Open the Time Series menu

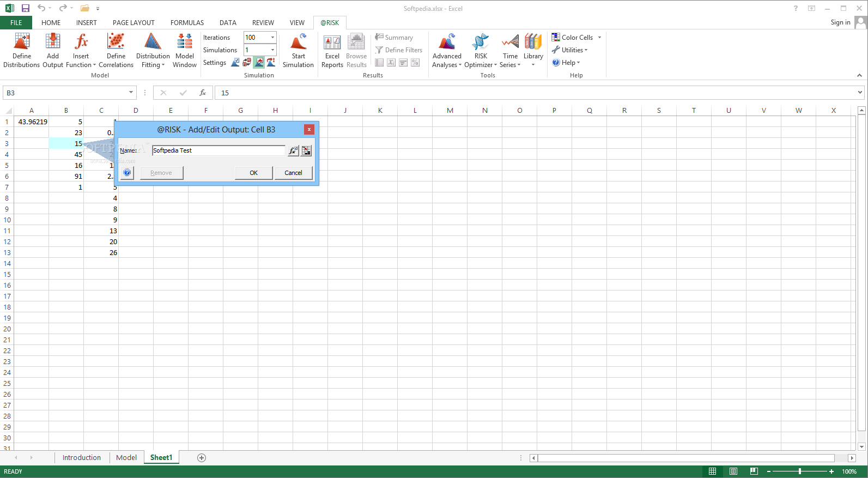pyautogui.click(x=510, y=50)
